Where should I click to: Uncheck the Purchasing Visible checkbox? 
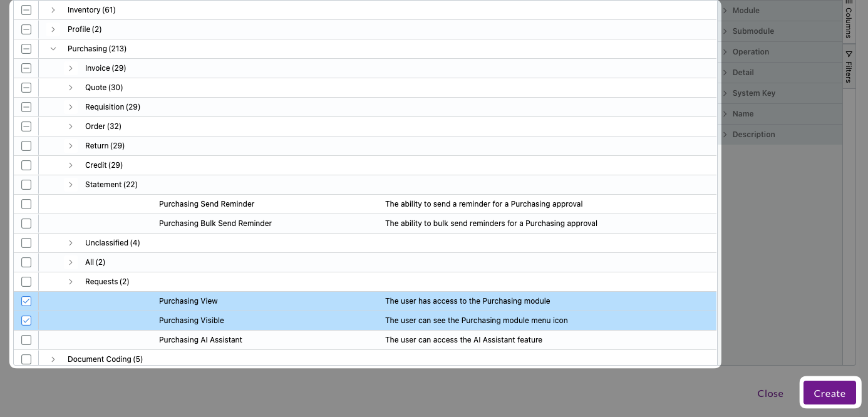(26, 321)
